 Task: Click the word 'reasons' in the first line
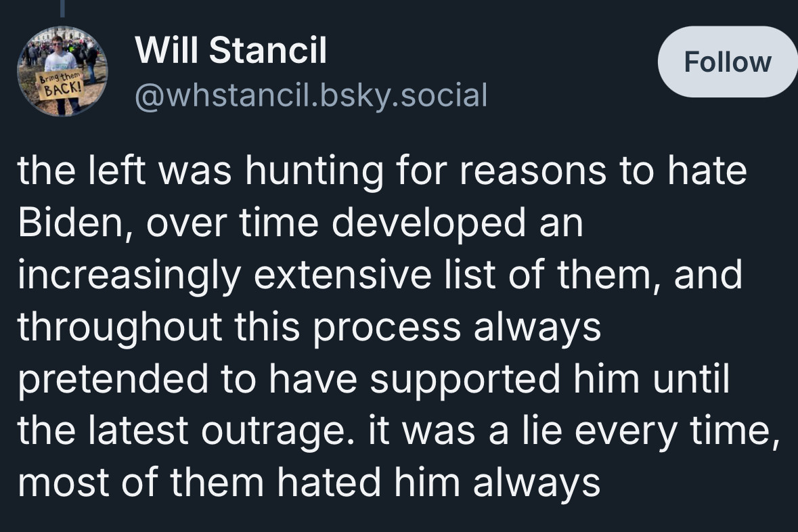[x=533, y=171]
